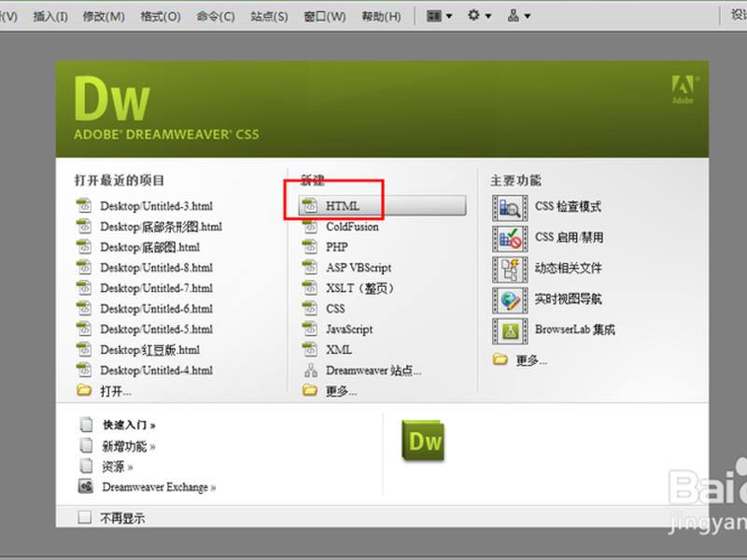Click the file icon next to XSLT
The image size is (747, 560).
(x=310, y=288)
